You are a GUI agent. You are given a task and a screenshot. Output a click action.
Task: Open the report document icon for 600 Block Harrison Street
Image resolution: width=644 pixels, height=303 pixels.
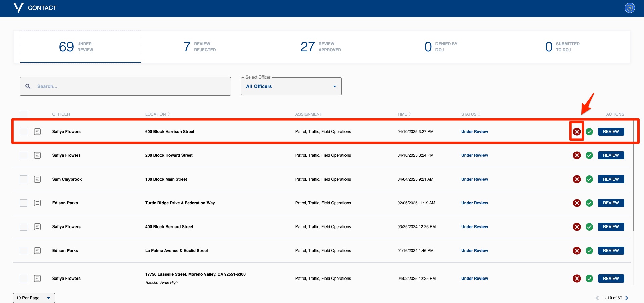click(37, 132)
